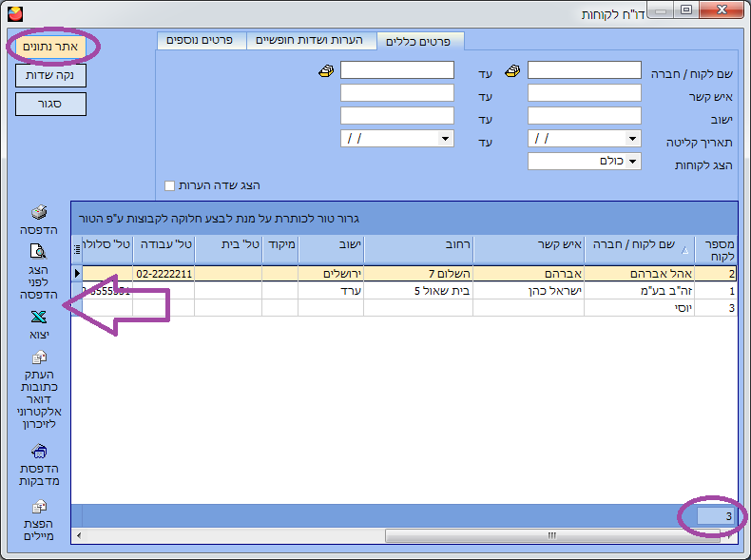Click copy email addresses to clipboard icon

[x=39, y=358]
